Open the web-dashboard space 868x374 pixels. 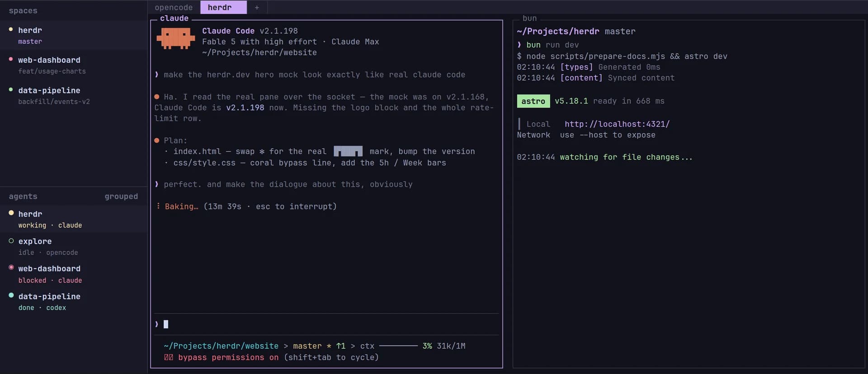tap(74, 65)
